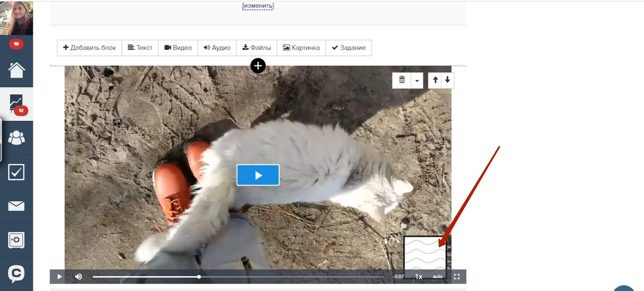This screenshot has height=291, width=644.
Task: Add a Картинка block
Action: [x=302, y=48]
